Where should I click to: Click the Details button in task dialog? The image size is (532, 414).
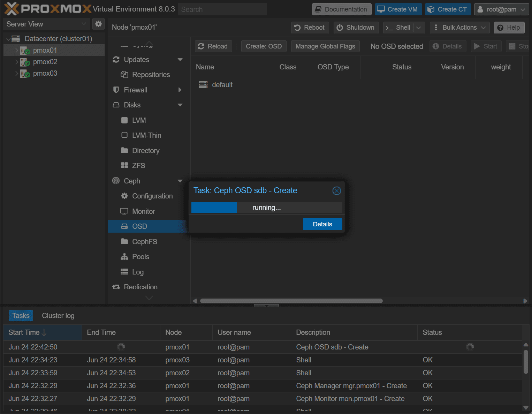(x=322, y=224)
